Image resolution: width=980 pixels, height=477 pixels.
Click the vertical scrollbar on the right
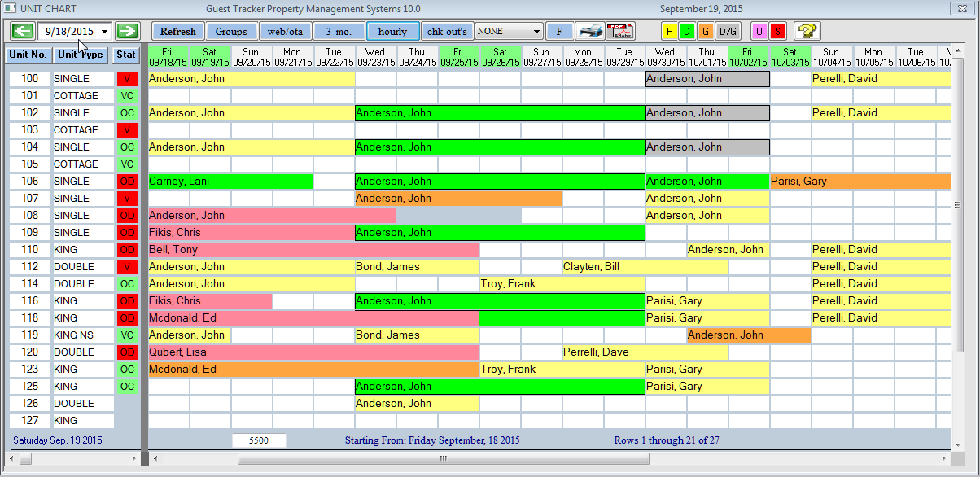tap(957, 247)
